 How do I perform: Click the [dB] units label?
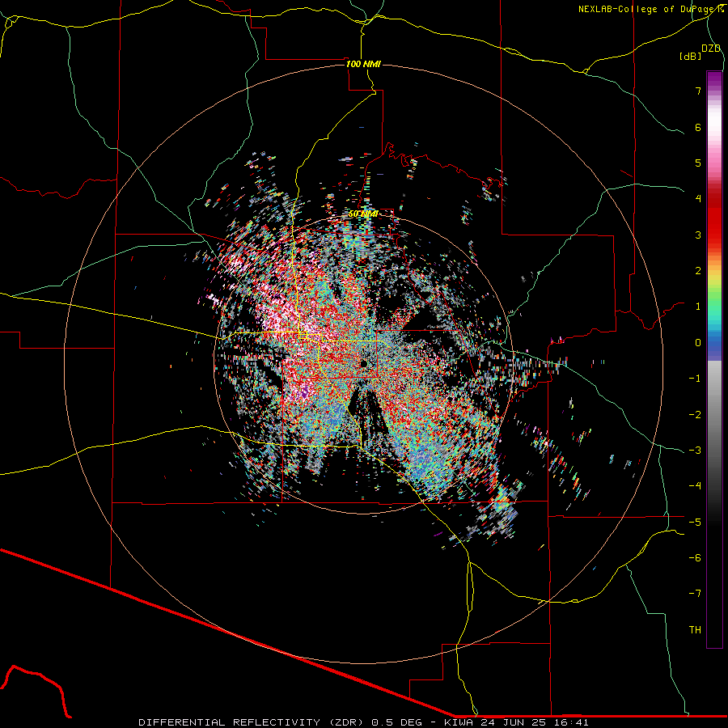click(690, 56)
